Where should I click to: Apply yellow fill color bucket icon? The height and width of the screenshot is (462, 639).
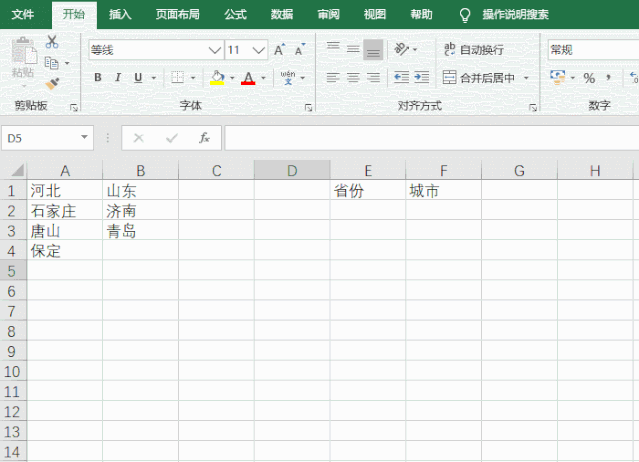pos(217,77)
